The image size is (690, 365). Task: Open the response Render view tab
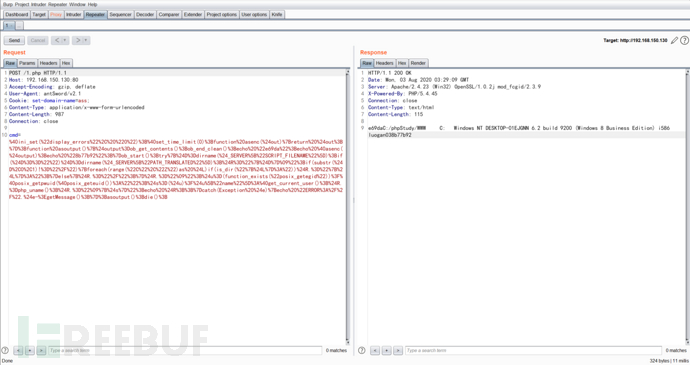(418, 63)
